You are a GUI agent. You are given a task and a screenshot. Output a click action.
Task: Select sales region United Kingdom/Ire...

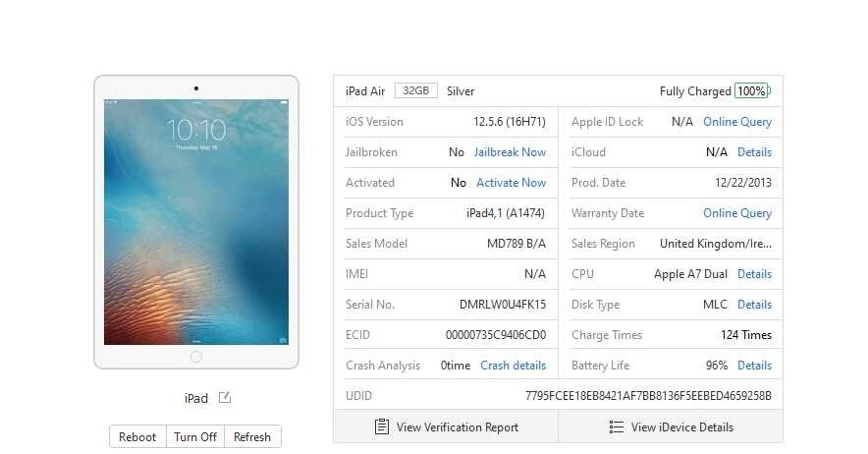pyautogui.click(x=716, y=244)
